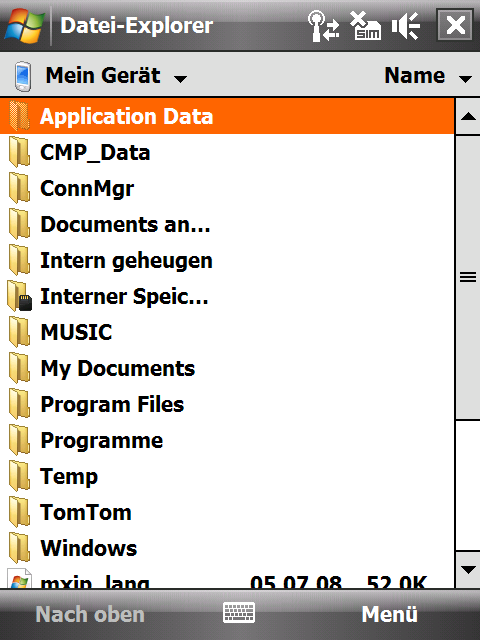
Task: Tap the Nach oben softkey
Action: pyautogui.click(x=90, y=614)
